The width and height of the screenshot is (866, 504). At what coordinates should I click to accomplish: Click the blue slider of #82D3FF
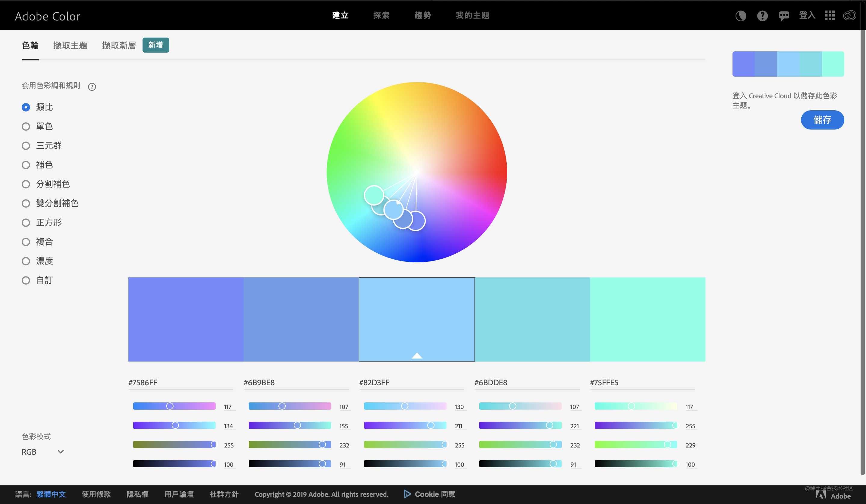pyautogui.click(x=405, y=444)
